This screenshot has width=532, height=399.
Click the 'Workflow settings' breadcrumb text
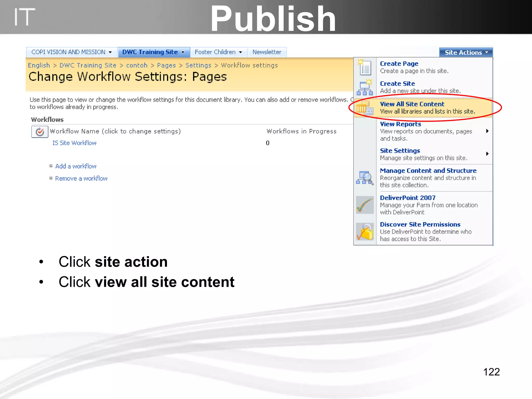point(249,65)
